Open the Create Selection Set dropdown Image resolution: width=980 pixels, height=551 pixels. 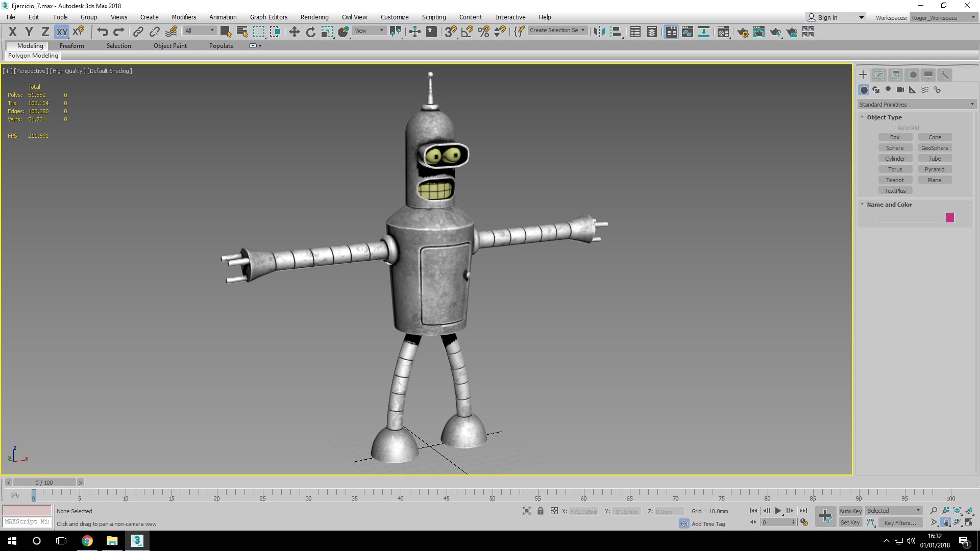point(557,31)
